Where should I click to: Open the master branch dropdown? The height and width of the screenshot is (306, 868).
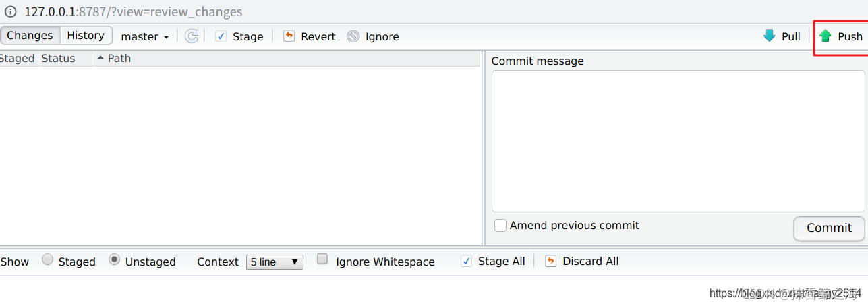click(x=145, y=36)
